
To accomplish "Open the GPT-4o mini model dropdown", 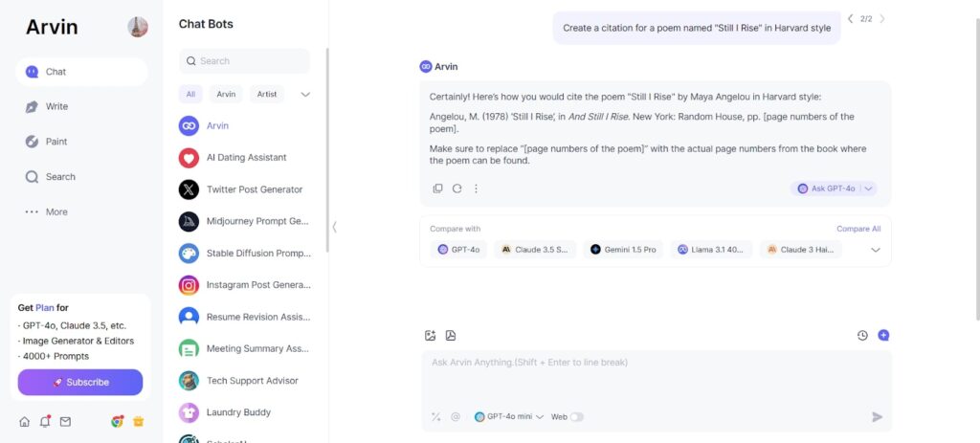I will click(509, 417).
